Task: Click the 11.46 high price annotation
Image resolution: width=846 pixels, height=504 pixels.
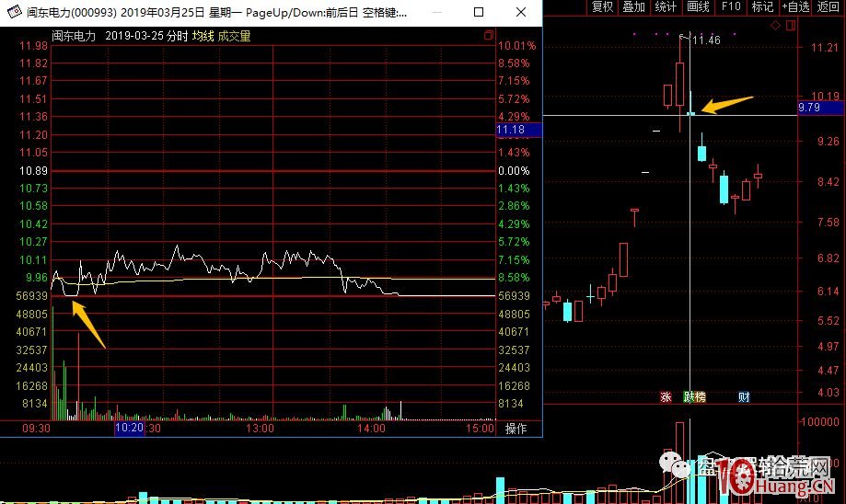Action: tap(706, 40)
